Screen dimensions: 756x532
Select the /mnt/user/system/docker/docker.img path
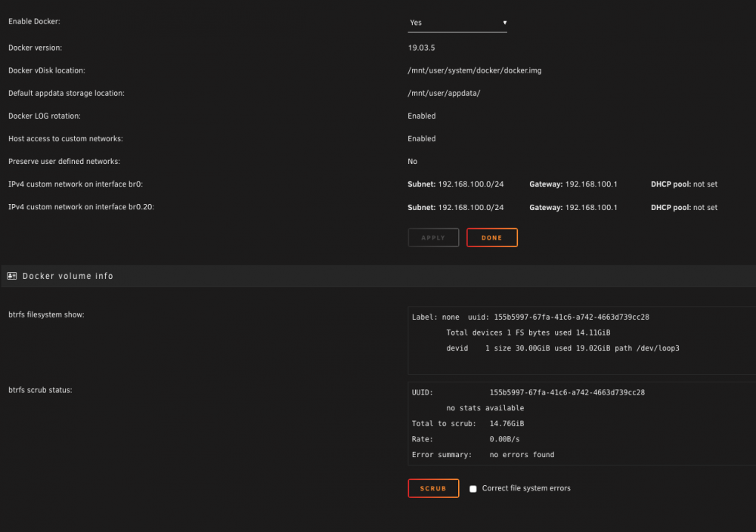tap(475, 70)
